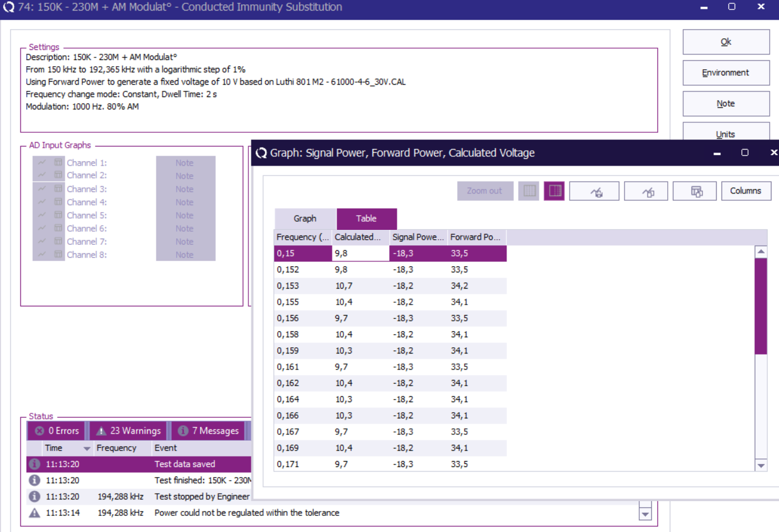Toggle the 7 Messages filter
The width and height of the screenshot is (779, 532).
coord(208,431)
